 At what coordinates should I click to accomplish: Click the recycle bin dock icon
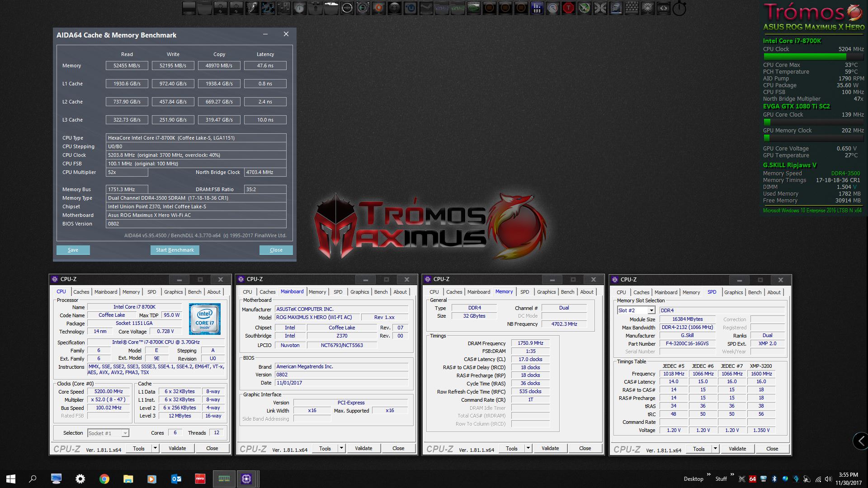pyautogui.click(x=663, y=8)
